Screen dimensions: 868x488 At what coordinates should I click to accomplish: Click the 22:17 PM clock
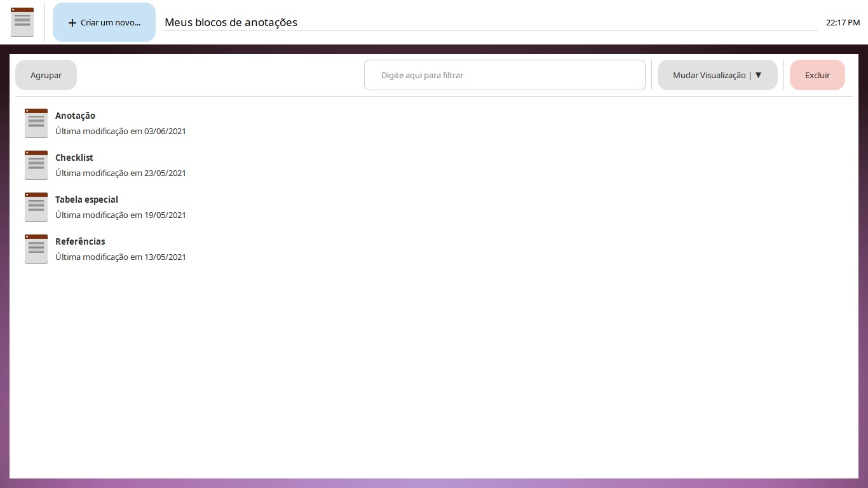pos(843,22)
